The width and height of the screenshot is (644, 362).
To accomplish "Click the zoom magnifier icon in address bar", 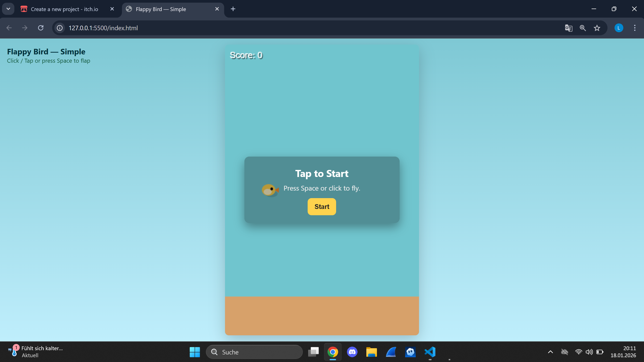I will coord(583,28).
